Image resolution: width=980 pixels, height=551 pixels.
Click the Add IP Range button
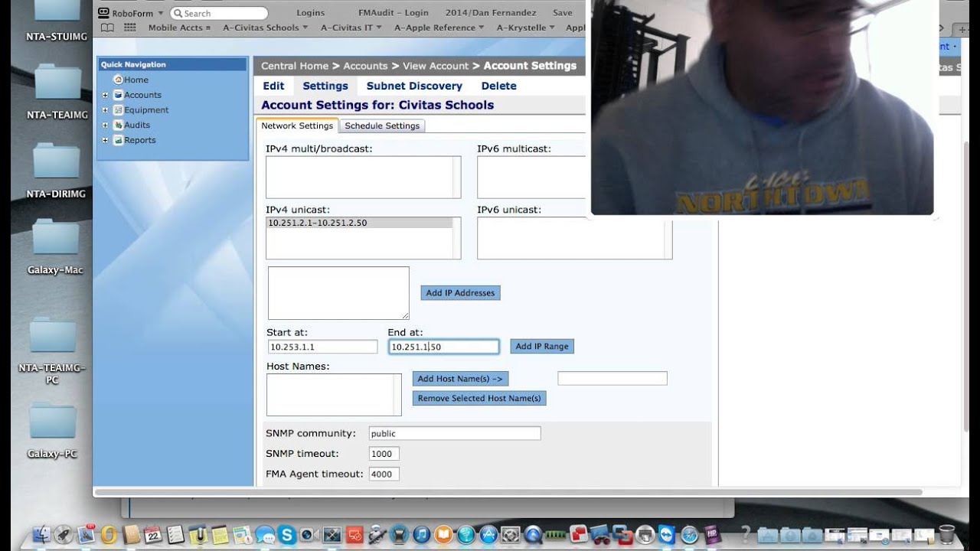tap(542, 347)
